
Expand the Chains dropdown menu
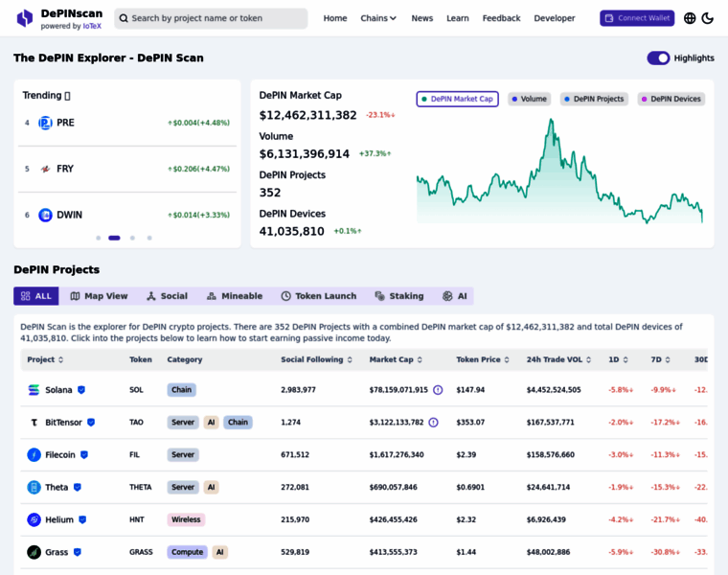378,18
